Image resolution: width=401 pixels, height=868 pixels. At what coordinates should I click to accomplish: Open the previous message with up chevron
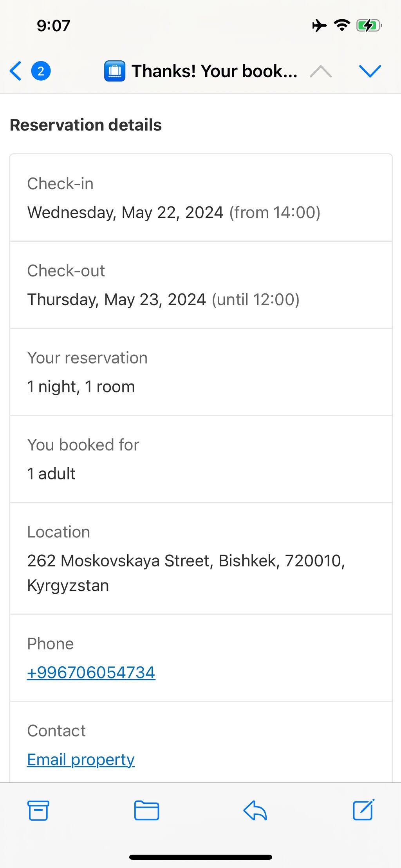(x=321, y=71)
